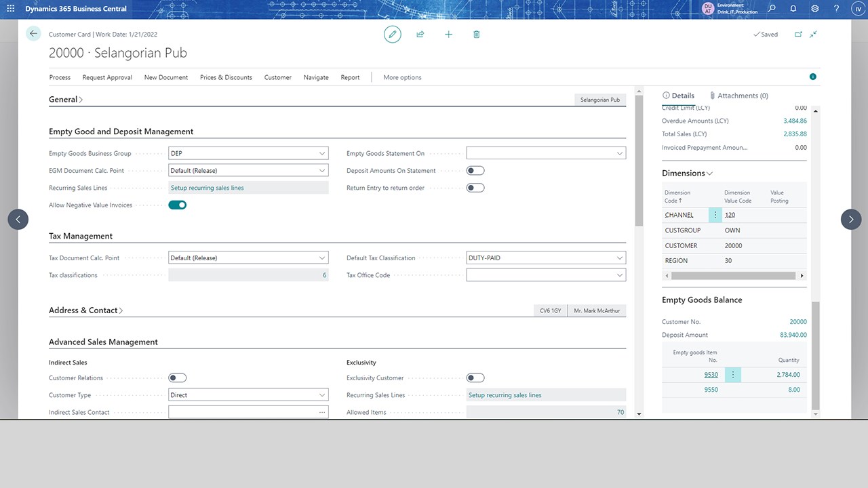This screenshot has width=868, height=488.
Task: Click the trash delete icon
Action: (477, 35)
